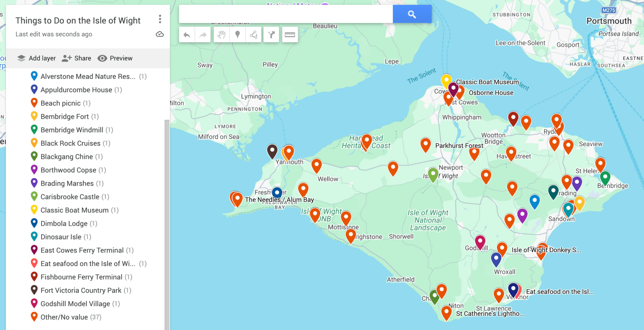
Task: Click the Redo arrow button
Action: tap(203, 35)
